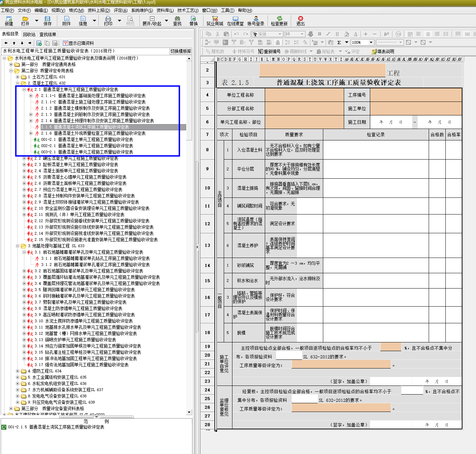The image size is (476, 454).
Task: Click the move-down arrow in tree toolbar
Action: point(22,43)
